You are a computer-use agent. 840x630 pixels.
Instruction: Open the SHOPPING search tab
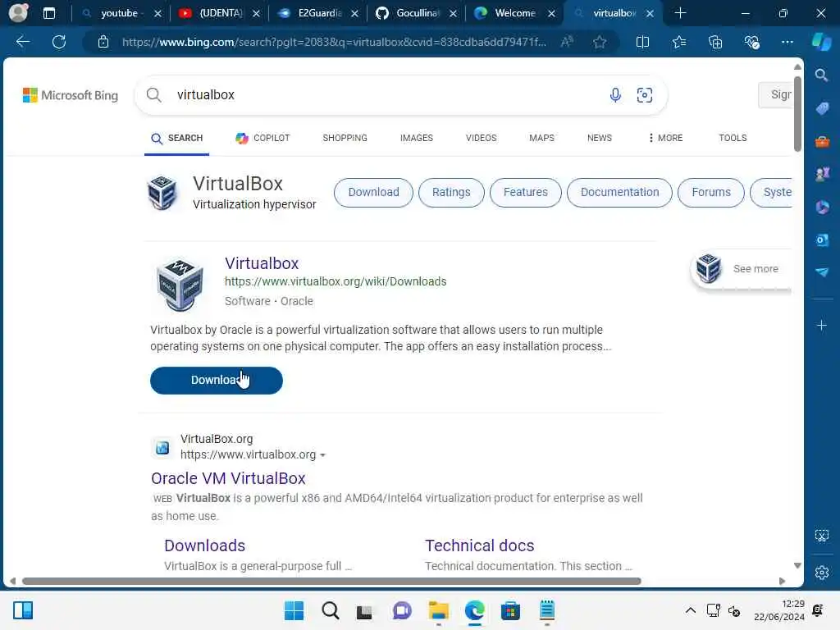[x=345, y=138]
